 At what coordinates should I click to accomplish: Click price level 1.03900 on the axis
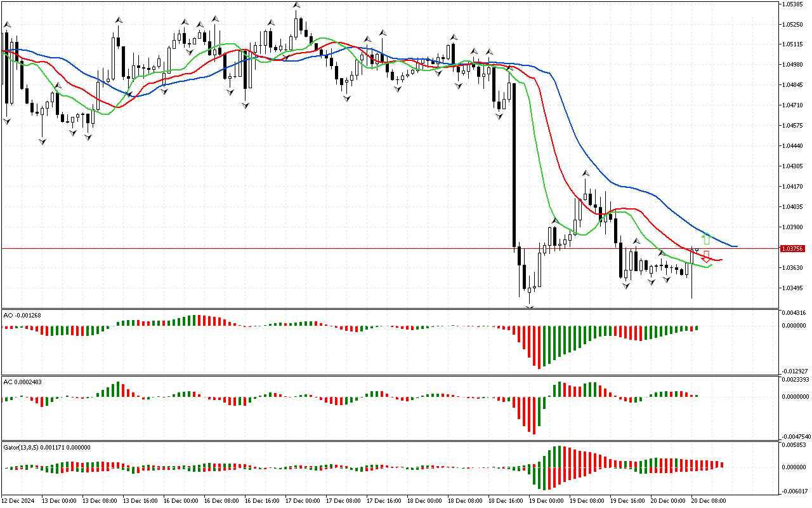click(x=793, y=227)
